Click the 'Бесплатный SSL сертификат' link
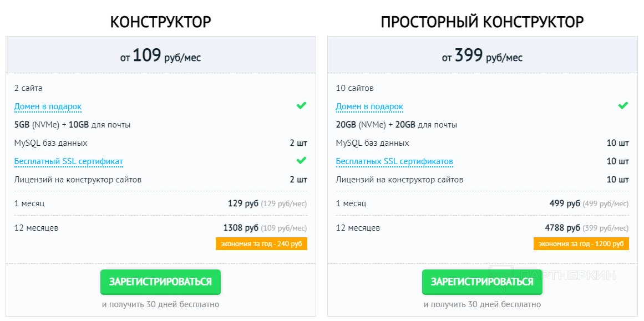This screenshot has height=321, width=644. (x=69, y=161)
